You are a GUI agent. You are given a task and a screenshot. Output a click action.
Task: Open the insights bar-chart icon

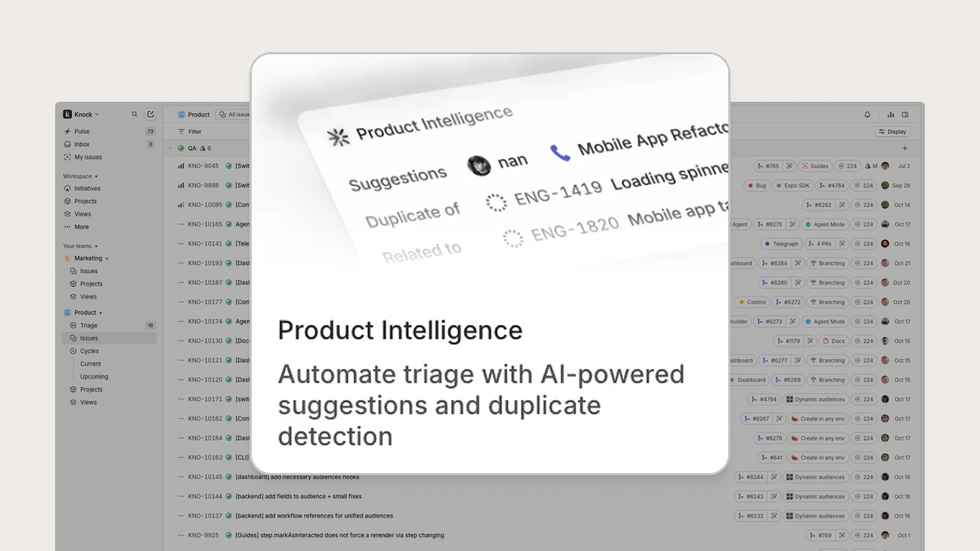(891, 114)
